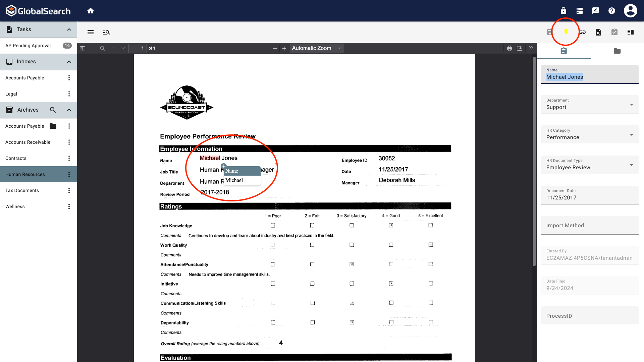This screenshot has height=362, width=644.
Task: Click the print icon in the PDF toolbar
Action: (509, 48)
